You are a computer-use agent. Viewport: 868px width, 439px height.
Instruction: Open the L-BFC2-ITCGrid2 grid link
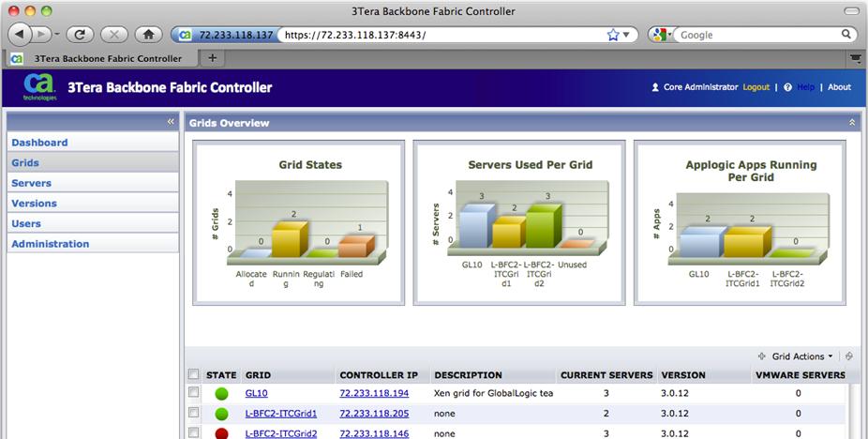[281, 433]
